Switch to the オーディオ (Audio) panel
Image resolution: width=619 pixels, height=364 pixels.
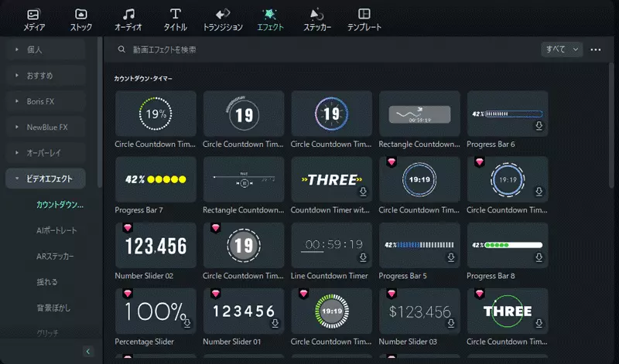point(128,19)
